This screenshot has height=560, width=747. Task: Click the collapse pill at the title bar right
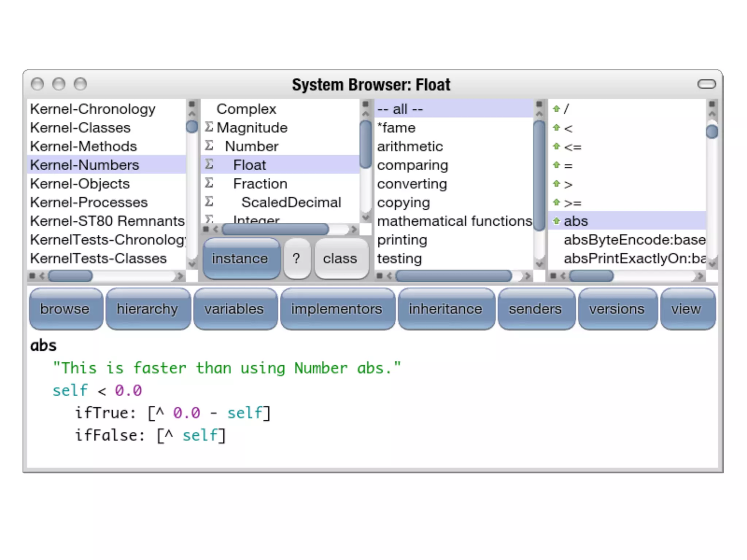click(x=707, y=84)
